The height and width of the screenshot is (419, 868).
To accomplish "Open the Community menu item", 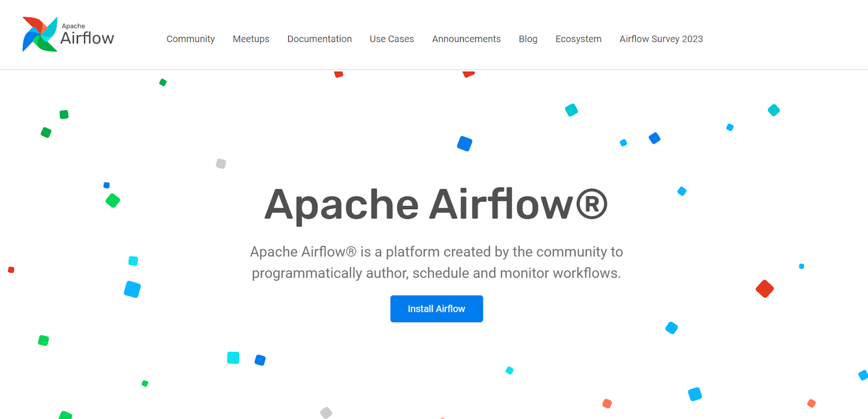I will click(x=190, y=39).
